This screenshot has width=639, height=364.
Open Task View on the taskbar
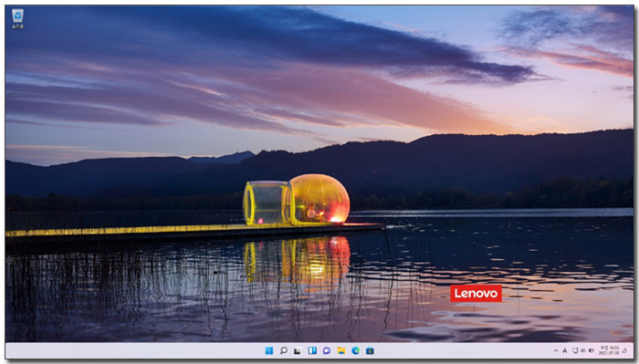pyautogui.click(x=298, y=350)
